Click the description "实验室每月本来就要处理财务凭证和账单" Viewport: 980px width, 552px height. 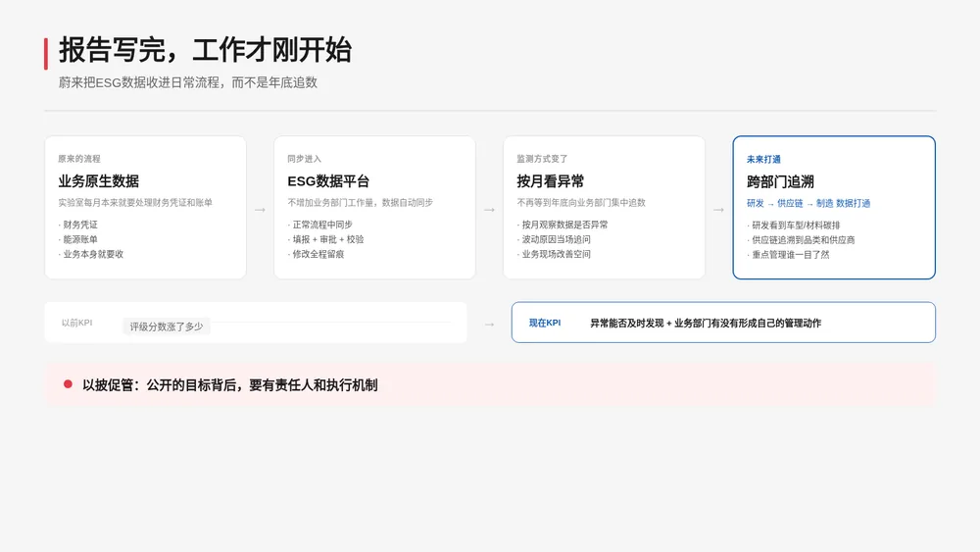point(135,203)
